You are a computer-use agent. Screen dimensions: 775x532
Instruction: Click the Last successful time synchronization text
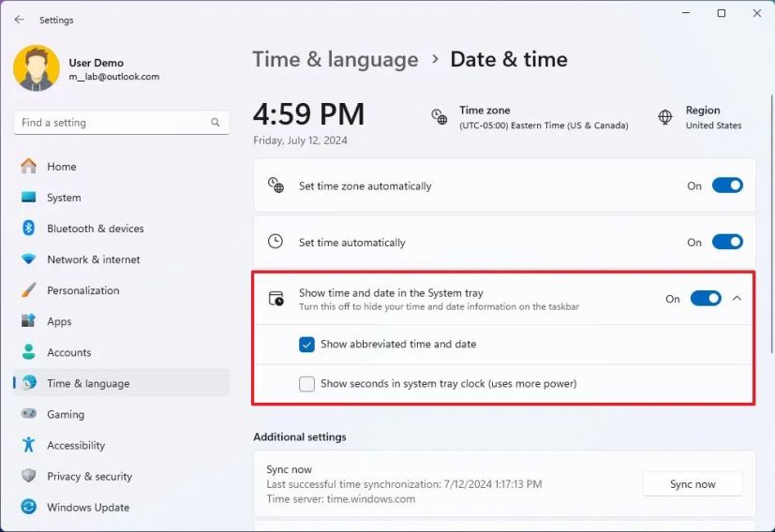tap(404, 484)
